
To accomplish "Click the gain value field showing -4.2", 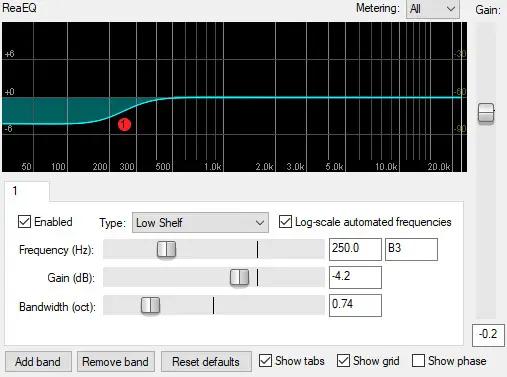I will (x=355, y=277).
